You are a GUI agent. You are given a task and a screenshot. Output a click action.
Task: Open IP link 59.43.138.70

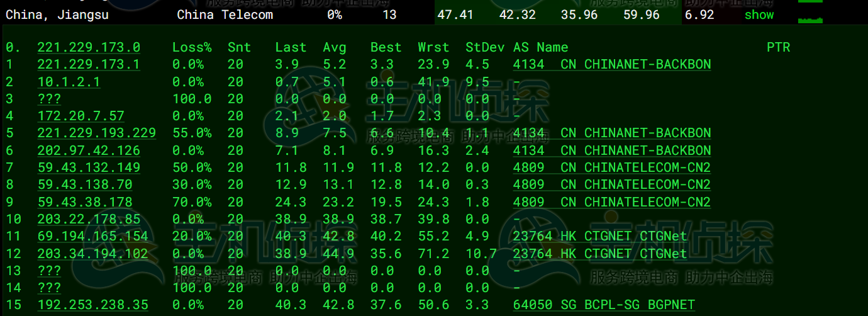point(85,184)
